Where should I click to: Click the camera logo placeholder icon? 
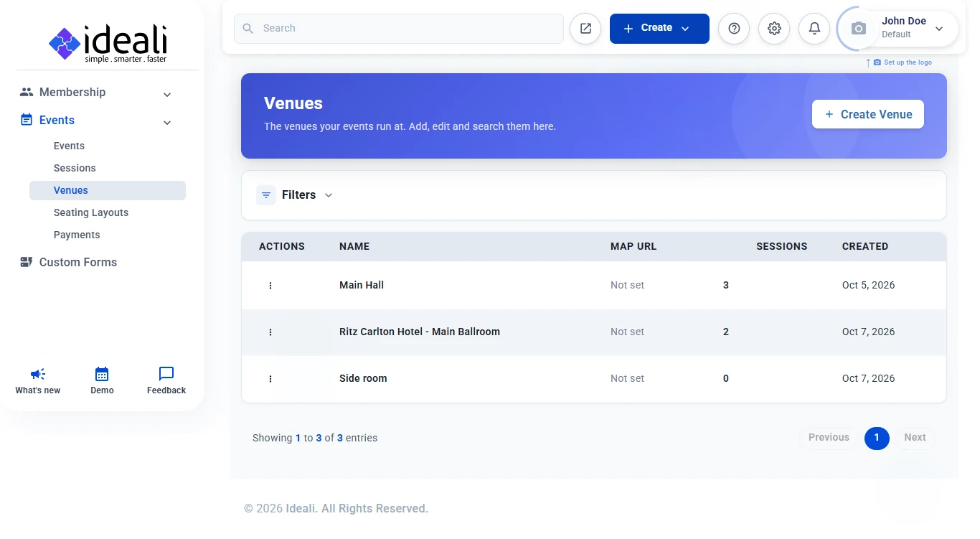(859, 29)
